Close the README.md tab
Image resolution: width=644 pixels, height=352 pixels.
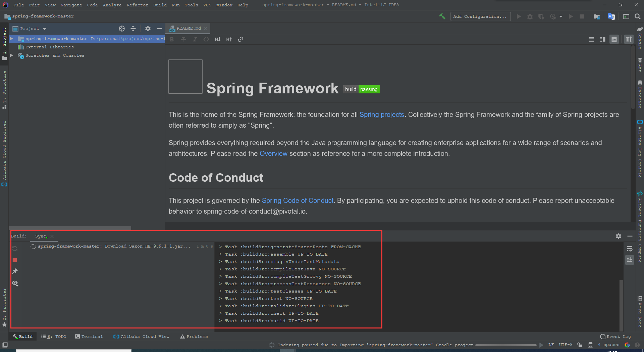(x=205, y=29)
